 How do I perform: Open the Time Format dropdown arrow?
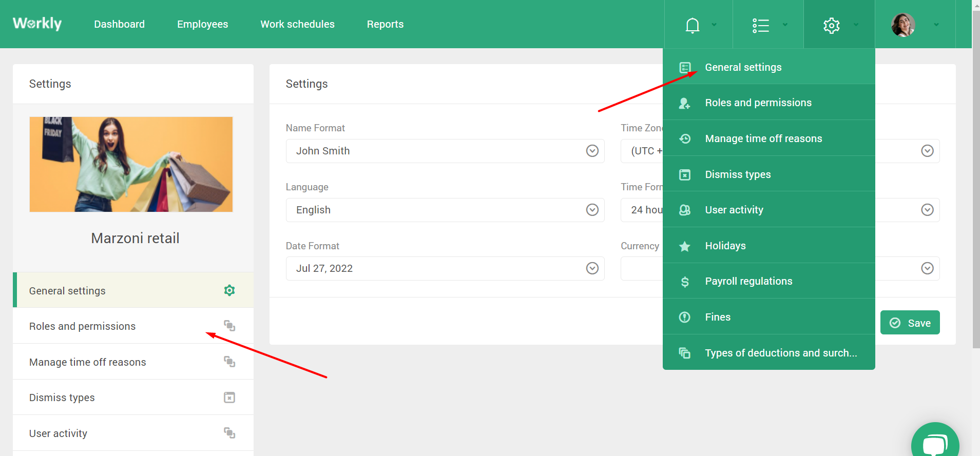pyautogui.click(x=927, y=210)
